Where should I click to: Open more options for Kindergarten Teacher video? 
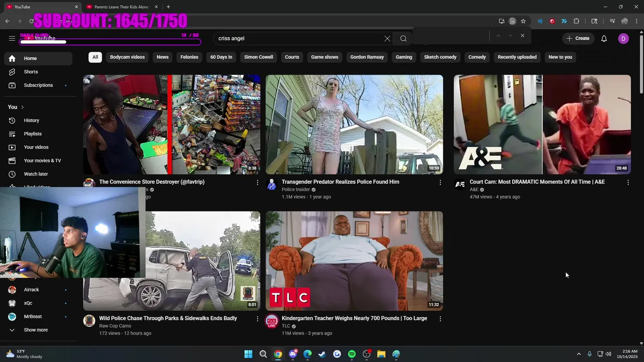(x=440, y=319)
